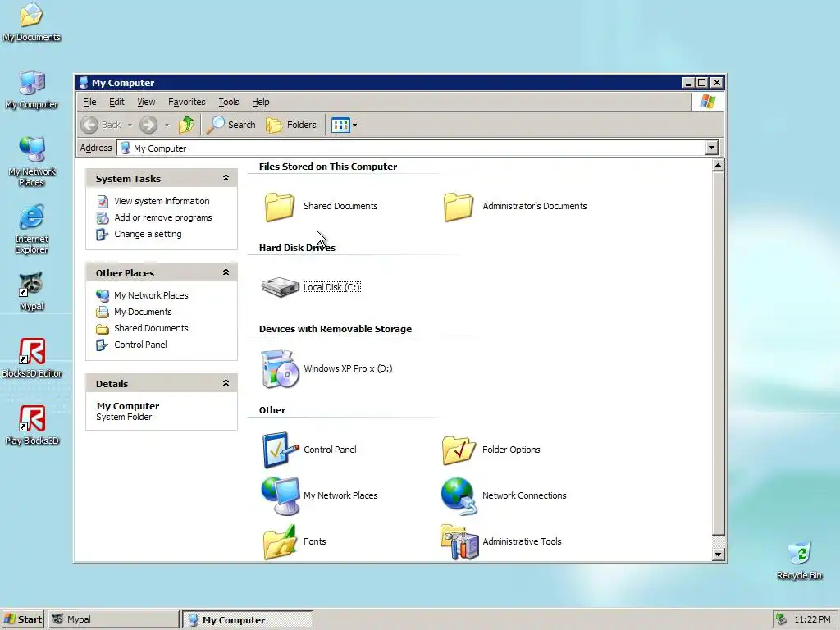The height and width of the screenshot is (630, 840).
Task: Open the Forward button history dropdown arrow
Action: tap(167, 126)
